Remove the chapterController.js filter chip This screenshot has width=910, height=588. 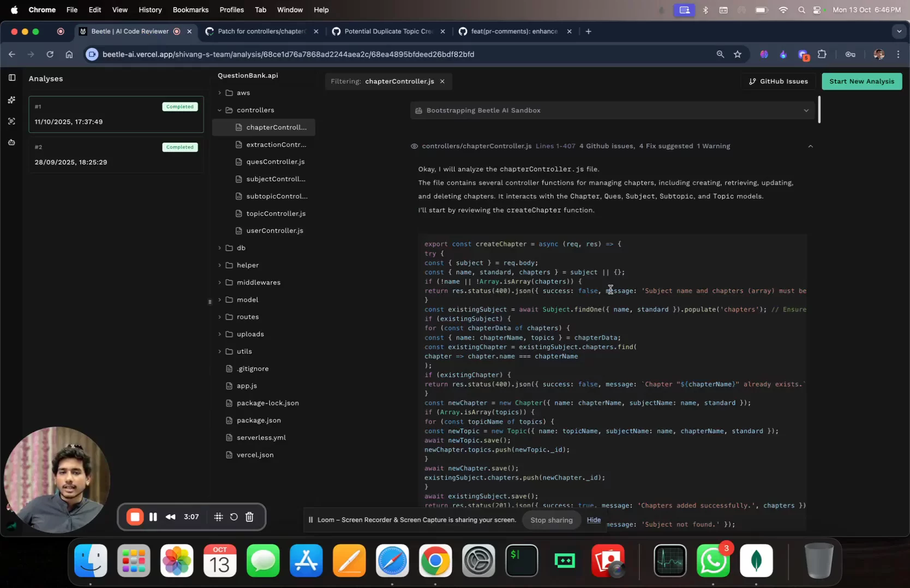tap(443, 81)
